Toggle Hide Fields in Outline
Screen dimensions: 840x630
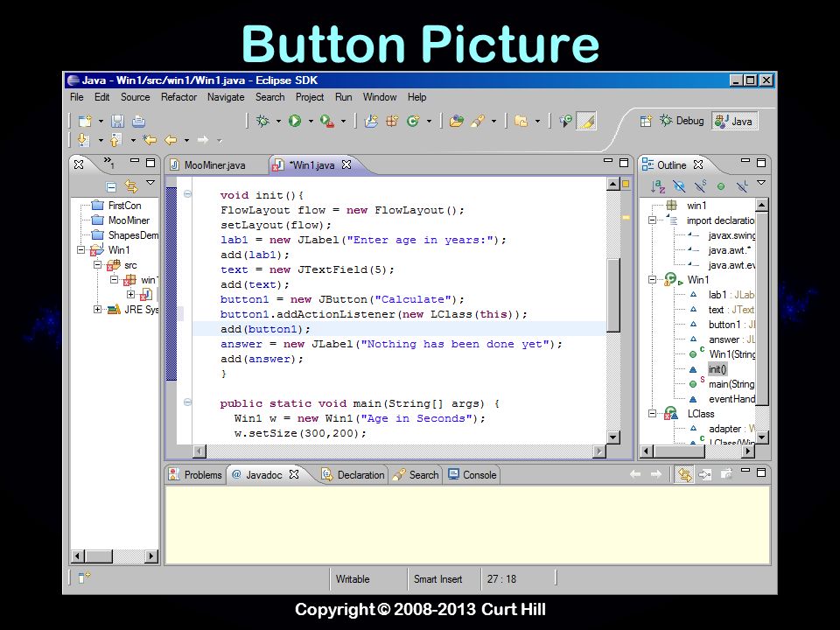[679, 186]
